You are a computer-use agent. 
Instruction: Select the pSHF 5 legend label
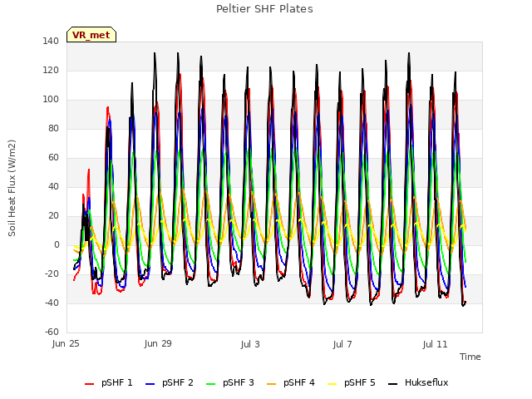coord(360,382)
